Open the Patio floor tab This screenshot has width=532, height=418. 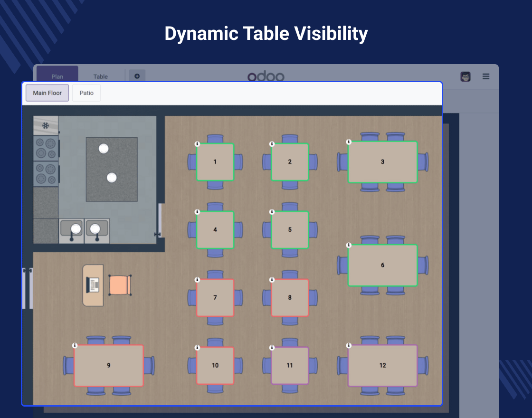click(86, 93)
